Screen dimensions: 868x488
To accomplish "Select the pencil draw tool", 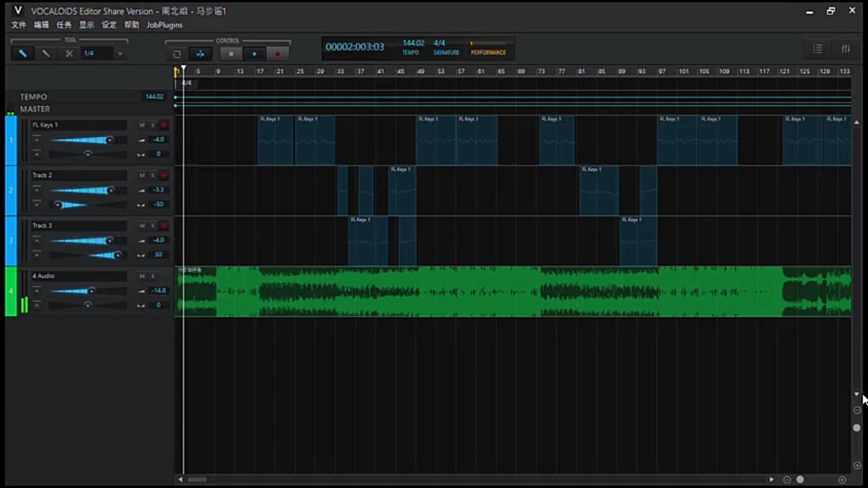I will coord(46,54).
